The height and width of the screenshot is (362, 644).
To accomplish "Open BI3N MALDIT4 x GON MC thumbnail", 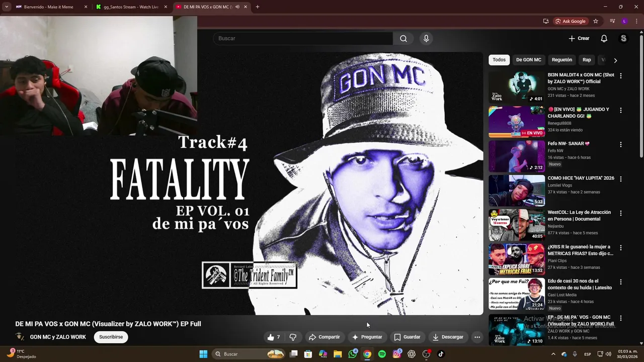I will coord(517,87).
